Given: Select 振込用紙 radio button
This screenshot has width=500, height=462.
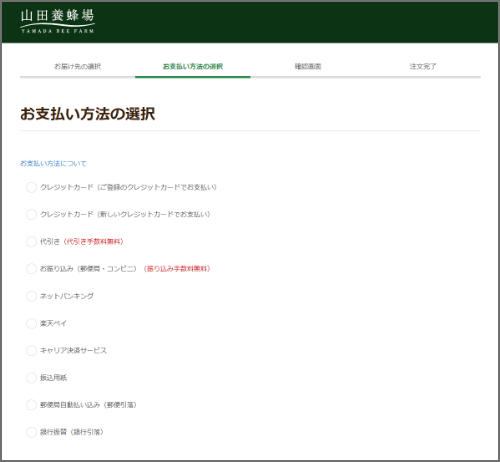Looking at the screenshot, I should tap(31, 378).
